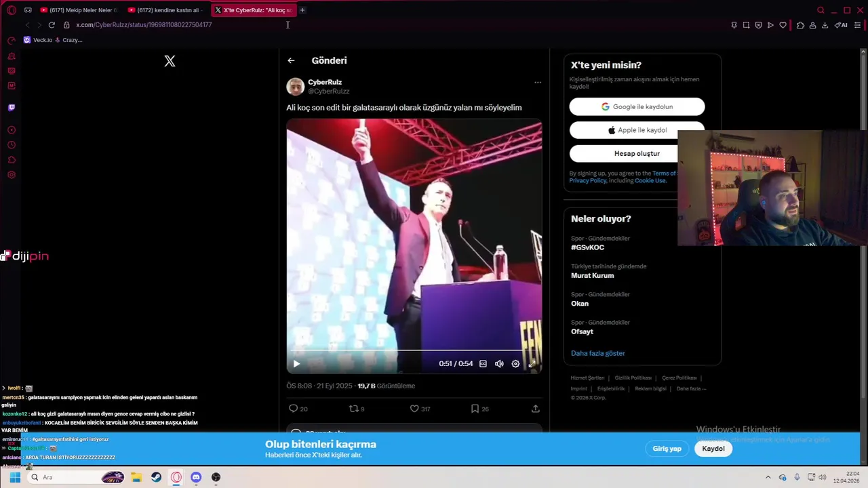Open the Ofsayt trend
The height and width of the screenshot is (488, 868).
[582, 332]
